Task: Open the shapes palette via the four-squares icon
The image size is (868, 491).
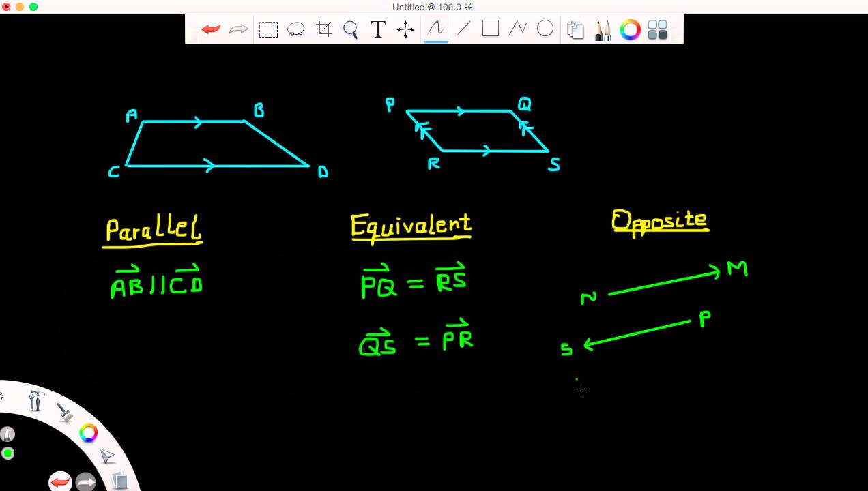Action: (656, 29)
